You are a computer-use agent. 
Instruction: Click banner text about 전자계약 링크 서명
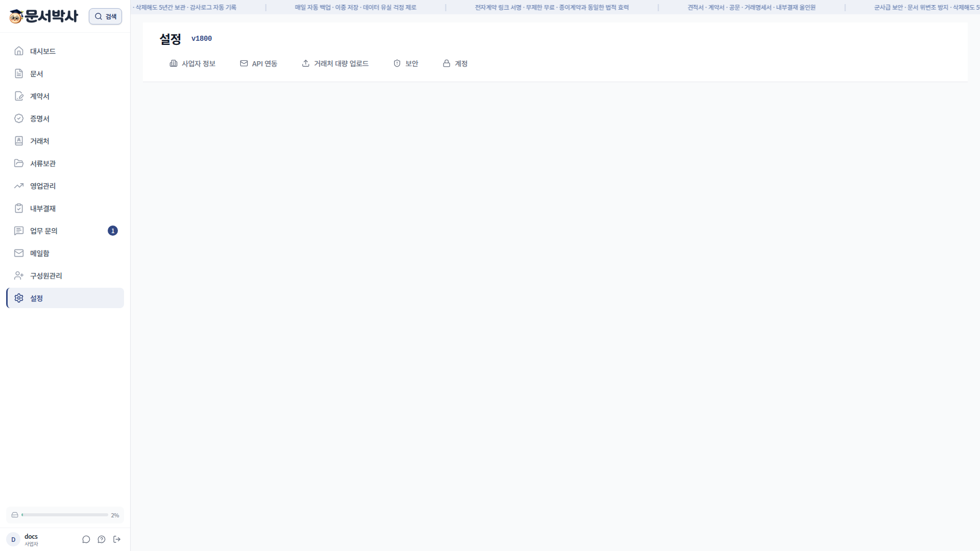tap(552, 7)
